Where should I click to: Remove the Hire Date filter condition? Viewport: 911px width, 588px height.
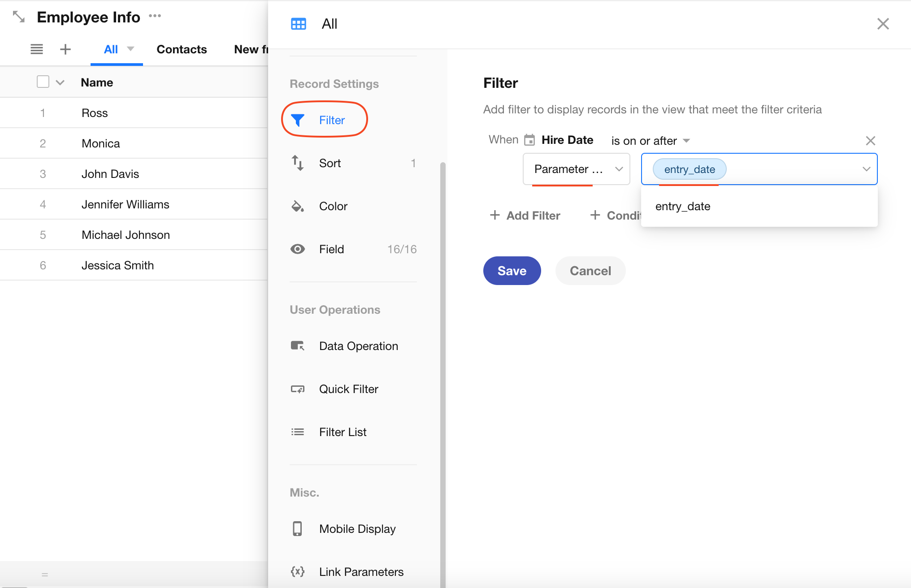[x=870, y=141]
